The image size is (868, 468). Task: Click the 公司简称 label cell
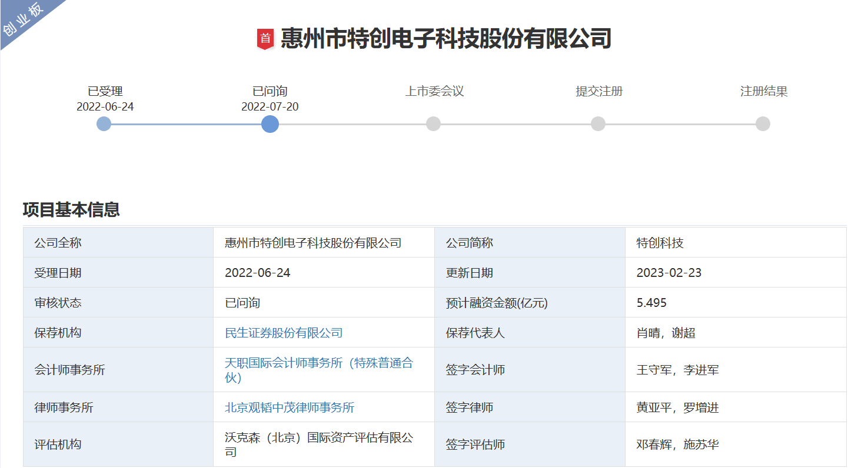[x=530, y=242]
